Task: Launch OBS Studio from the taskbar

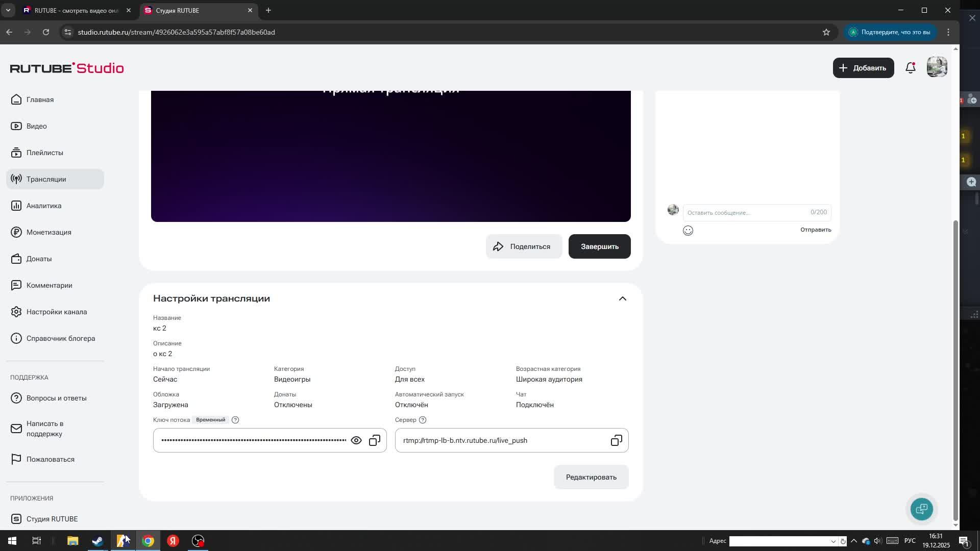Action: click(x=198, y=541)
